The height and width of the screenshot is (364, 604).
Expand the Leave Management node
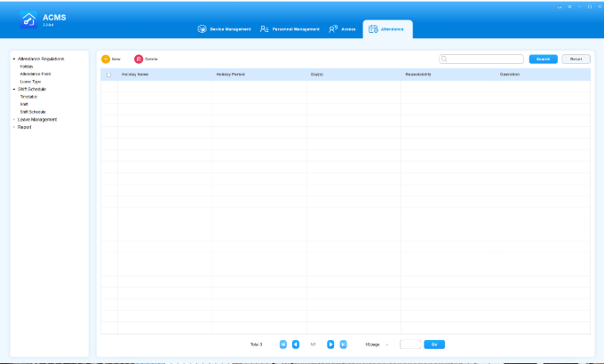pyautogui.click(x=13, y=119)
